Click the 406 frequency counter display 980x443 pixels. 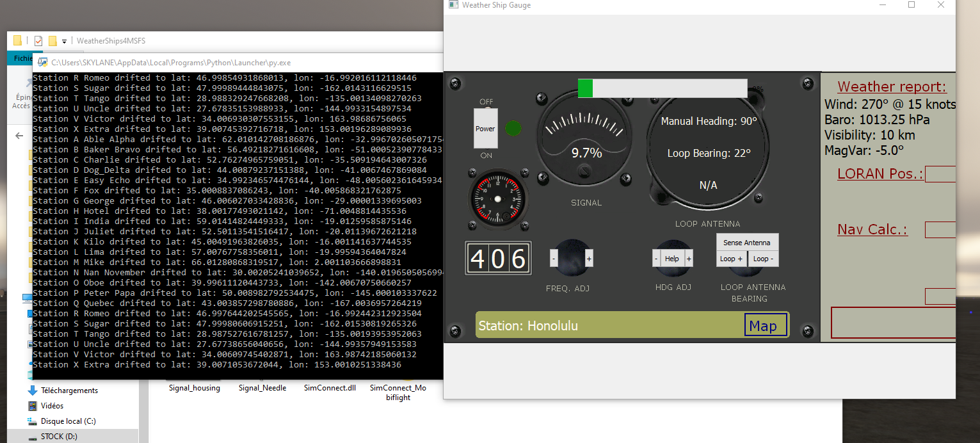point(498,259)
